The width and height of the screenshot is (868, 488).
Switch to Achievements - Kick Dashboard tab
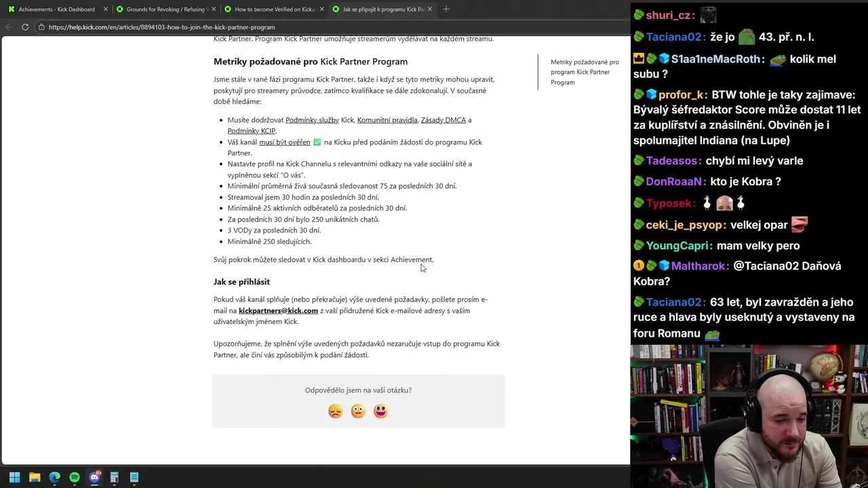[57, 9]
